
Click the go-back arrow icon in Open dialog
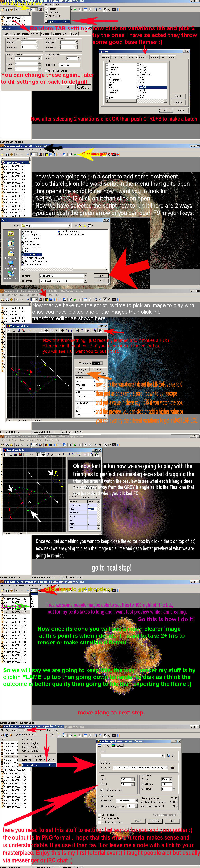(76, 226)
